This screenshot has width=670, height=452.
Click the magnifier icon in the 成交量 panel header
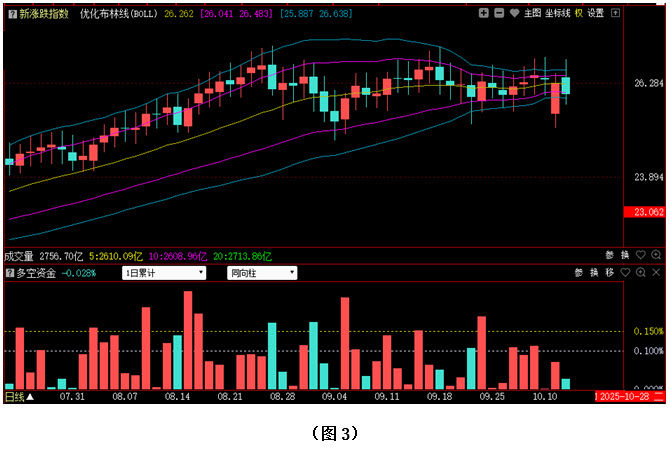pyautogui.click(x=656, y=256)
